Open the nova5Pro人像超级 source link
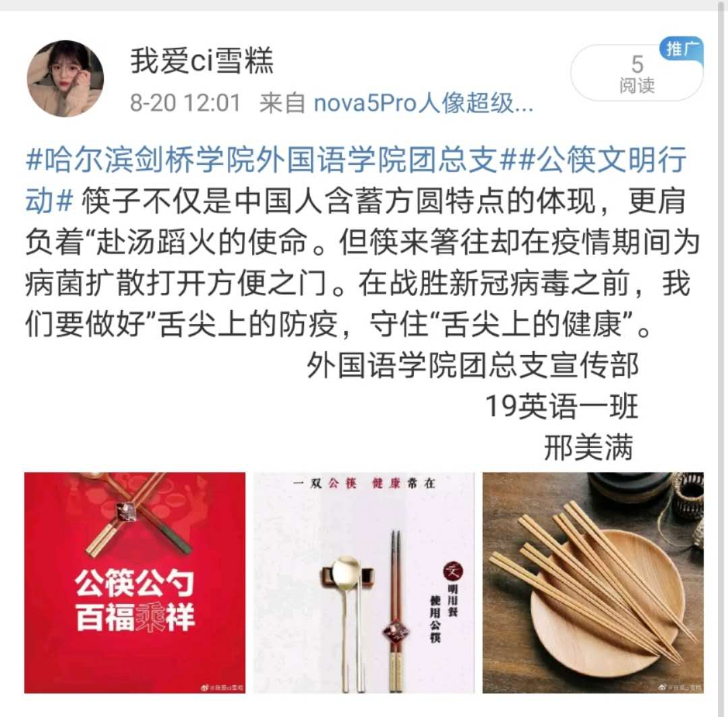728x717 pixels. [x=423, y=103]
